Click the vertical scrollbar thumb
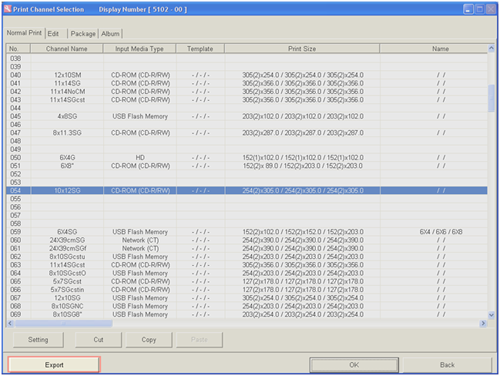Screen dimensions: 500x376 pos(491,98)
